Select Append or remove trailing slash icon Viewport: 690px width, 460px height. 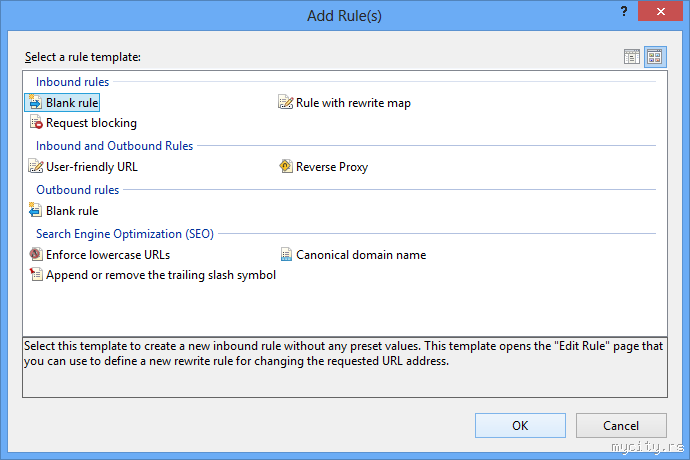(x=36, y=275)
